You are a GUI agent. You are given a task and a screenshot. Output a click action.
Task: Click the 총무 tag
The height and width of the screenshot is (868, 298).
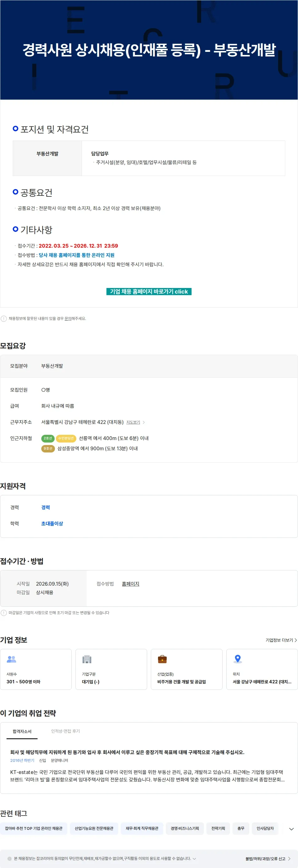click(241, 828)
